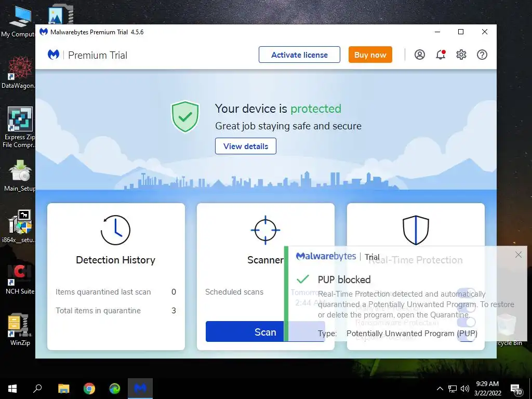Open Malwarebytes settings gear

tap(461, 55)
